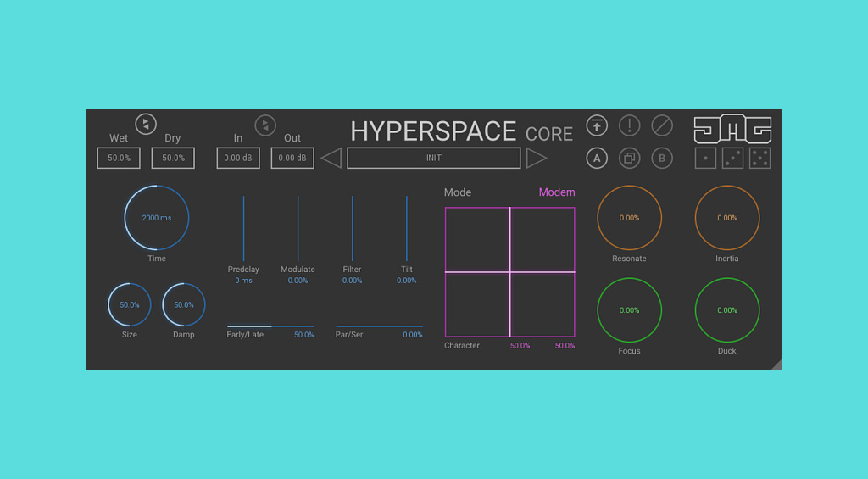Image resolution: width=868 pixels, height=479 pixels.
Task: Click the exclamation mark circle icon
Action: click(x=629, y=126)
